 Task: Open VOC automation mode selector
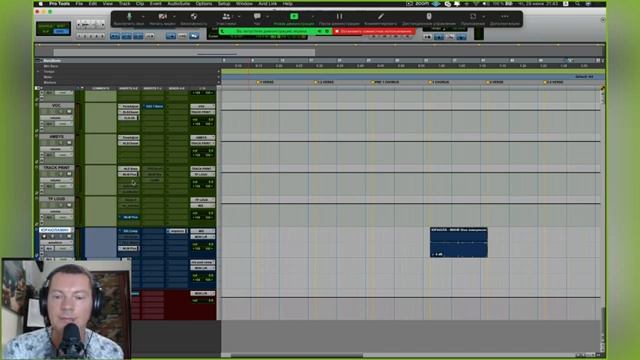coord(63,124)
